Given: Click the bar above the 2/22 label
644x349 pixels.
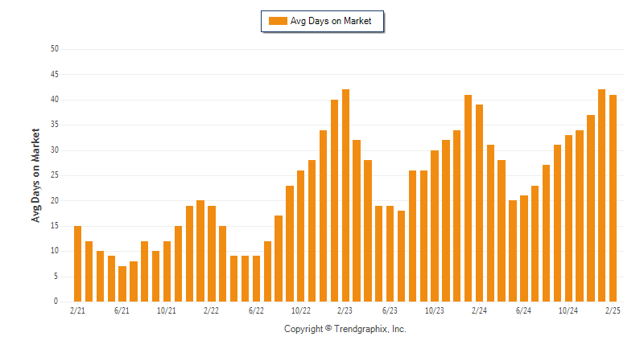Looking at the screenshot, I should (212, 254).
